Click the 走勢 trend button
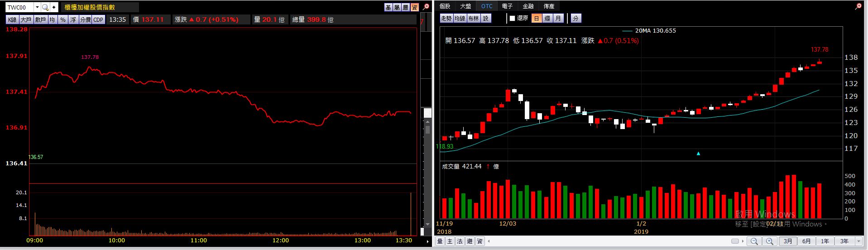868x250 pixels. point(446,18)
